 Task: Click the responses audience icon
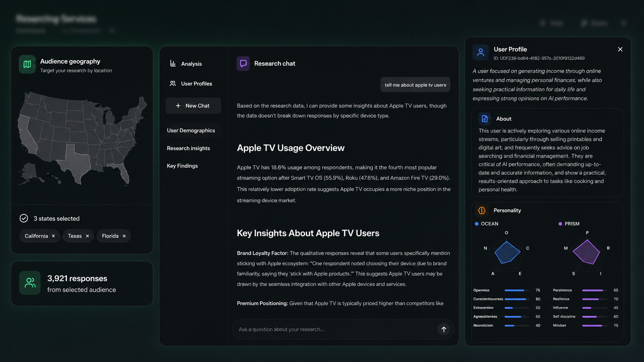coord(30,283)
